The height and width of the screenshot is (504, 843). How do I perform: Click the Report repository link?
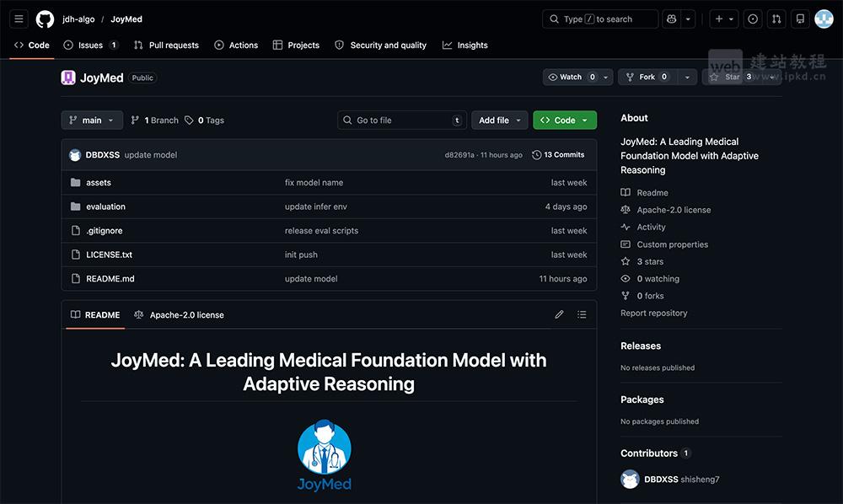click(653, 313)
